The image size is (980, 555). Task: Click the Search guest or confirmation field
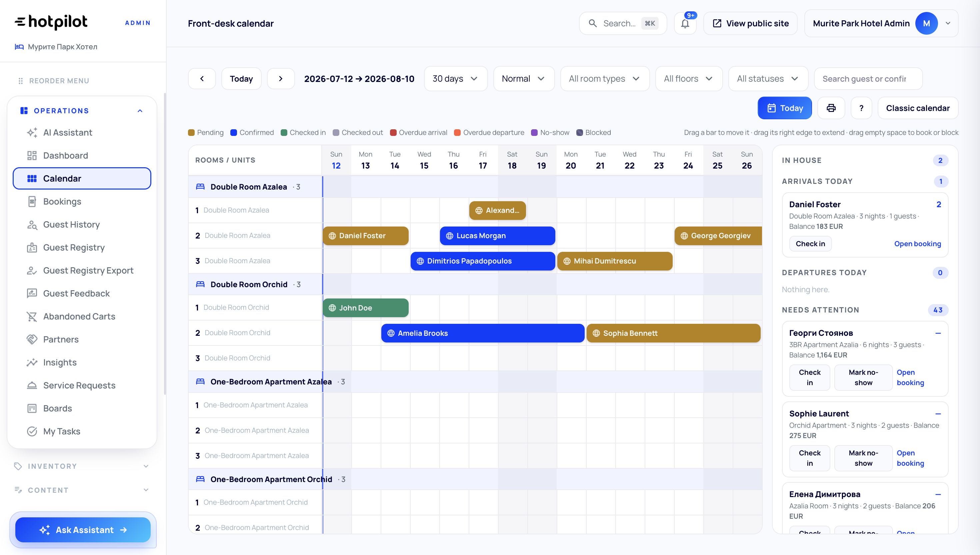868,79
